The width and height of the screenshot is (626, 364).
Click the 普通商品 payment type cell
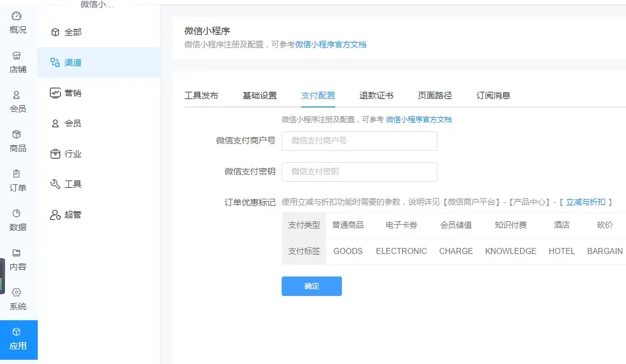tap(348, 225)
